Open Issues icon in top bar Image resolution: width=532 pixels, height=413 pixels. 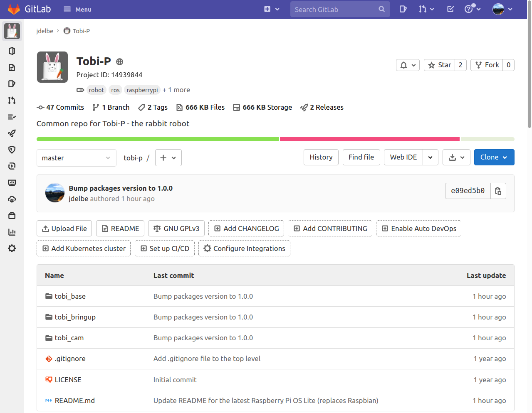point(403,9)
